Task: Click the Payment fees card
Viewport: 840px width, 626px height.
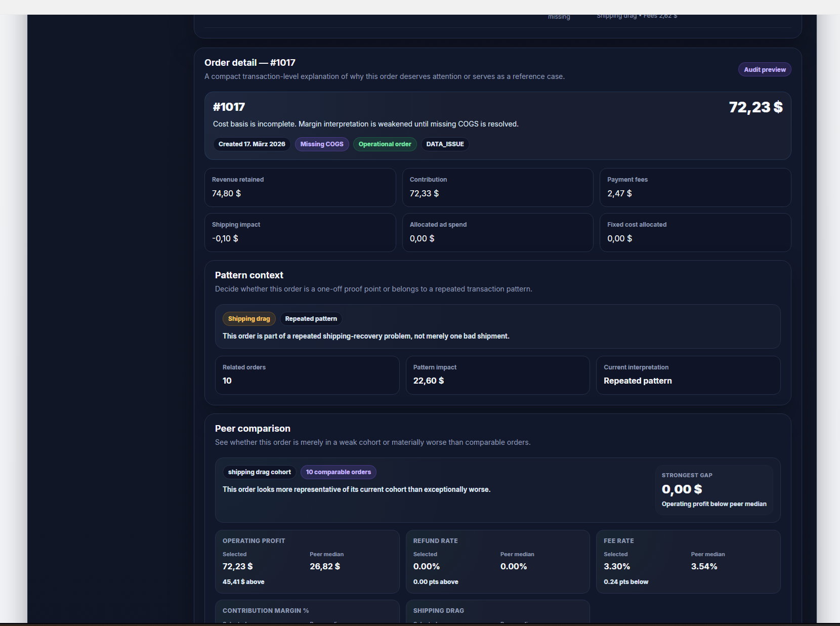Action: 695,187
